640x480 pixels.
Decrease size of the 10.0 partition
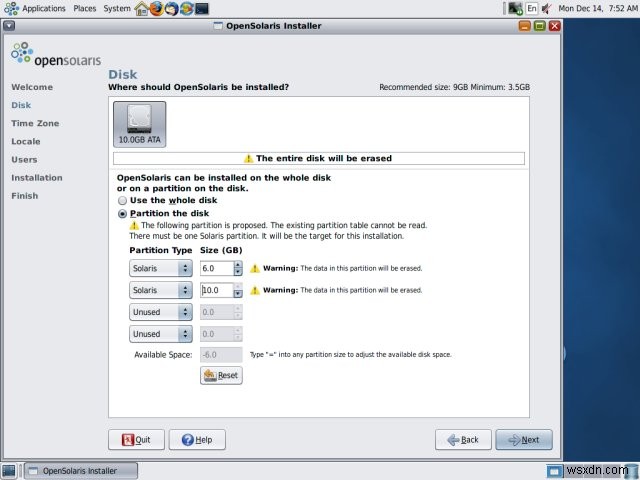tap(238, 294)
